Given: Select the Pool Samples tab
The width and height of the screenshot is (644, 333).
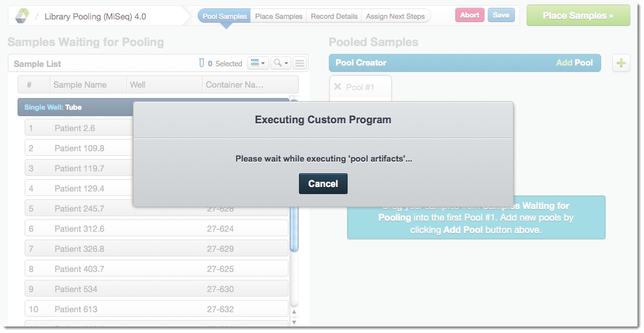Looking at the screenshot, I should pyautogui.click(x=224, y=16).
